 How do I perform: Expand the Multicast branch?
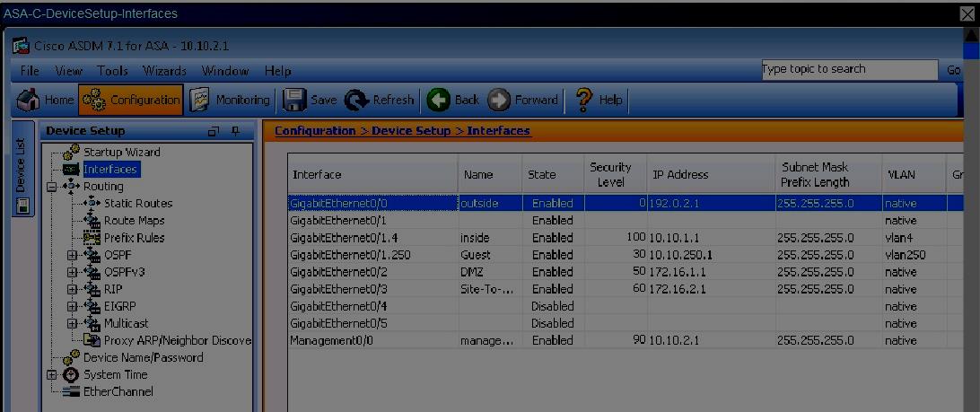(x=72, y=323)
